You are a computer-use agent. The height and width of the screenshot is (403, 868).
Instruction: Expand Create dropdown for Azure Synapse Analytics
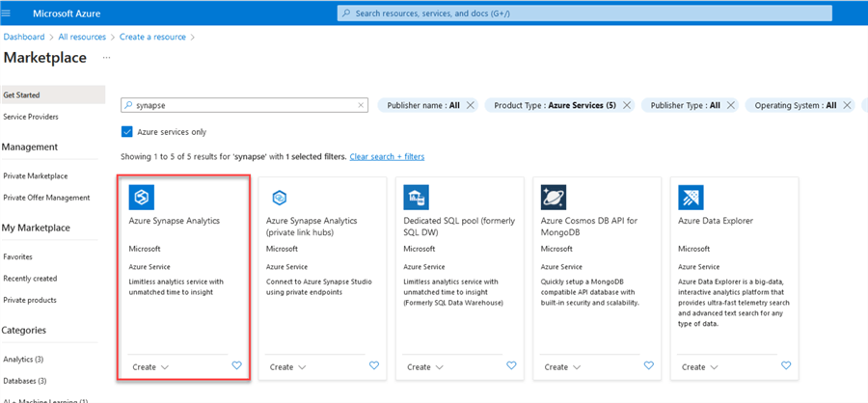click(151, 367)
